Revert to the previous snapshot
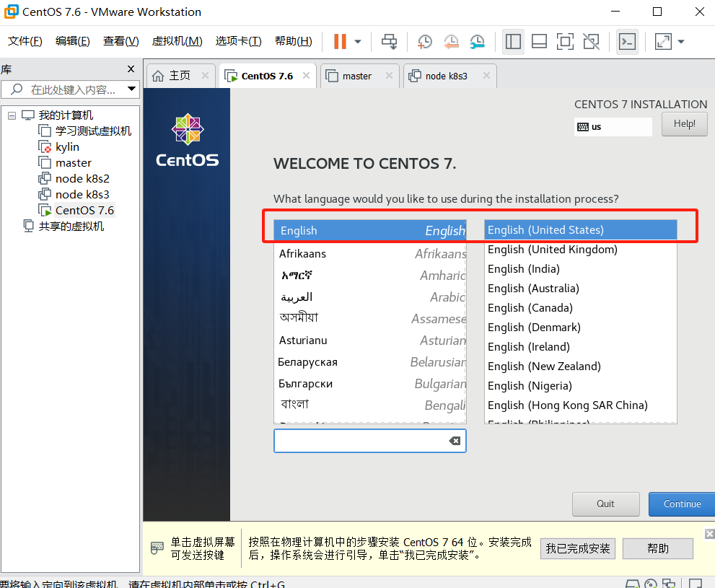This screenshot has height=588, width=715. point(451,41)
